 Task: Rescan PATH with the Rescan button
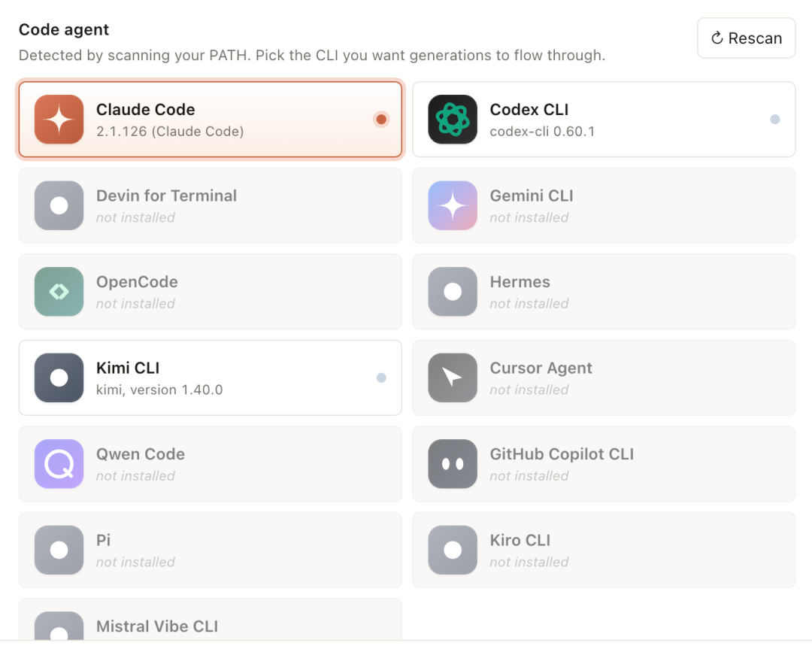click(x=747, y=38)
